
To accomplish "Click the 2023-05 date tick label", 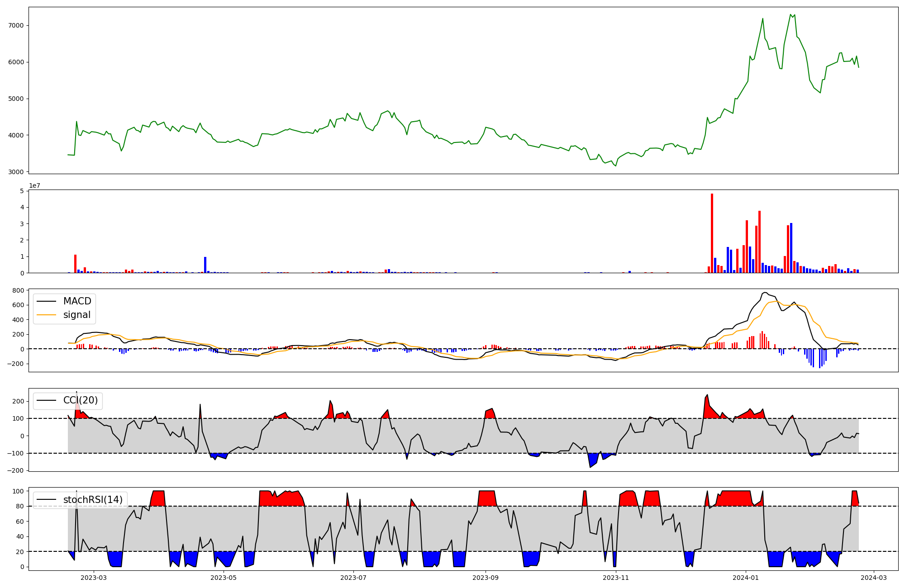I will [224, 578].
